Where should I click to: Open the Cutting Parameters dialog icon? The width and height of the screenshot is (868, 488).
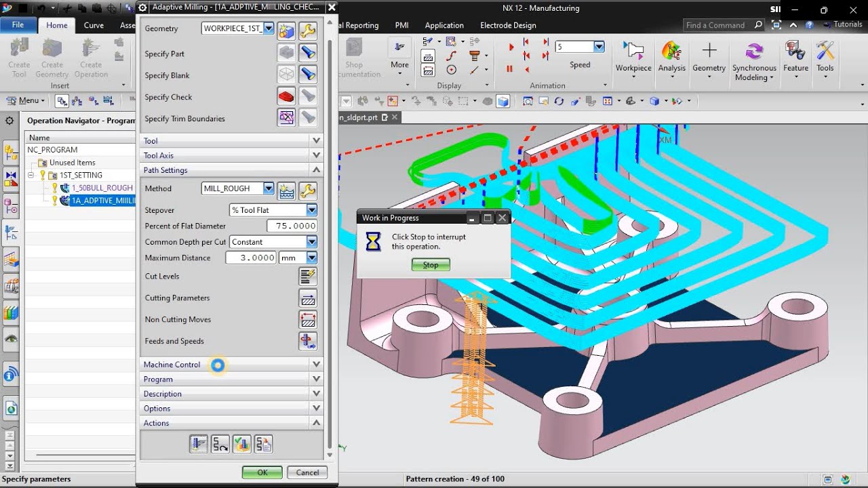coord(308,298)
